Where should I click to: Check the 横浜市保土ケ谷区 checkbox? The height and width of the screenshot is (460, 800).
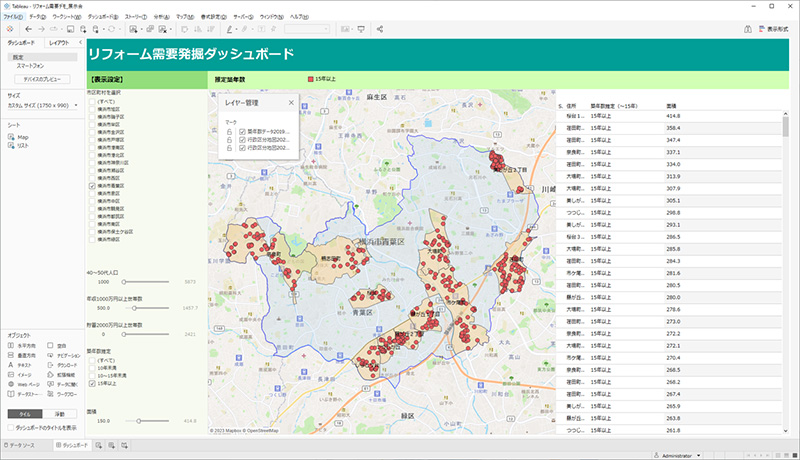(x=92, y=232)
